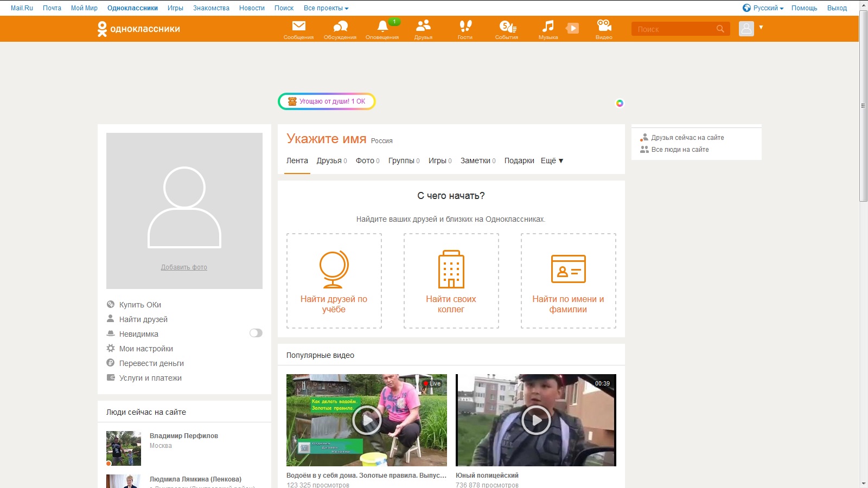This screenshot has height=488, width=868.
Task: Open the Почта link
Action: [52, 8]
